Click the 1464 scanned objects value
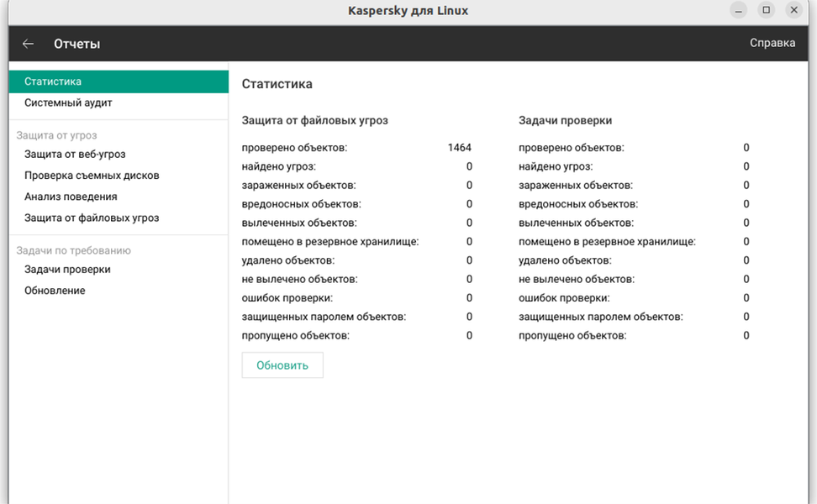The image size is (817, 504). click(459, 148)
